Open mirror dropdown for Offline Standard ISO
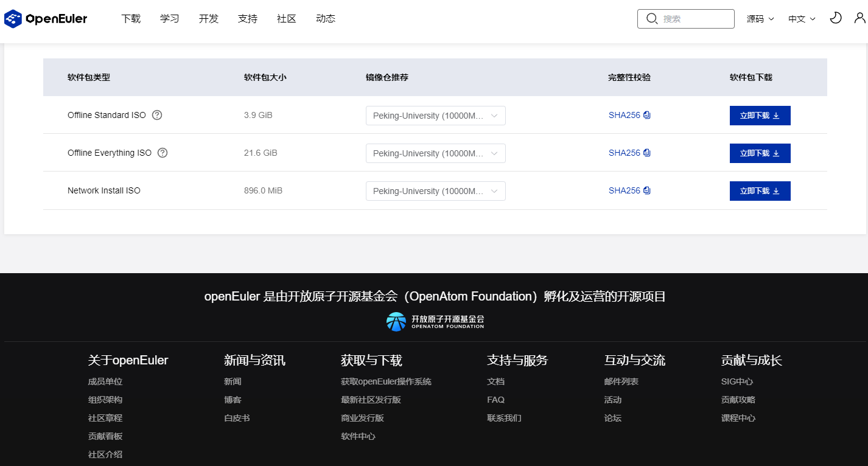This screenshot has width=868, height=466. click(x=436, y=116)
